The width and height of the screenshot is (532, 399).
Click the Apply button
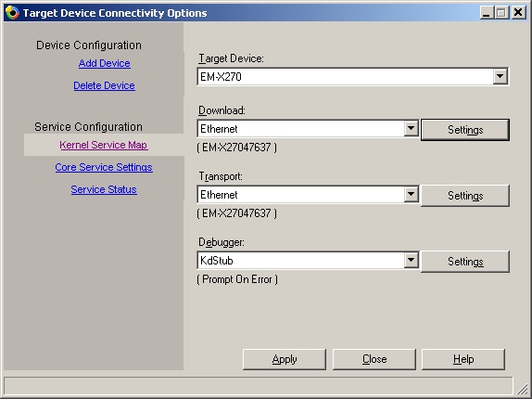click(x=285, y=359)
